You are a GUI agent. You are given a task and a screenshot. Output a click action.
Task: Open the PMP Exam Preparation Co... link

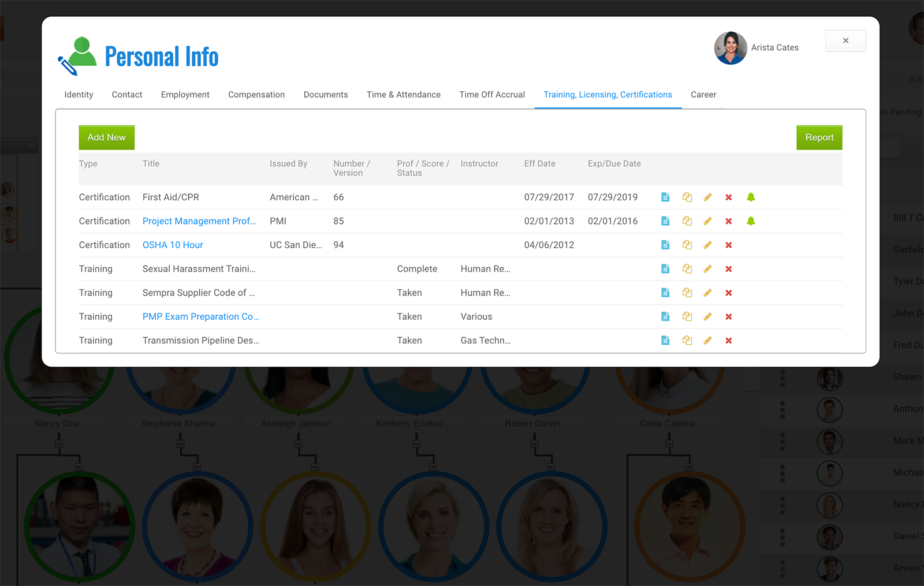tap(201, 316)
